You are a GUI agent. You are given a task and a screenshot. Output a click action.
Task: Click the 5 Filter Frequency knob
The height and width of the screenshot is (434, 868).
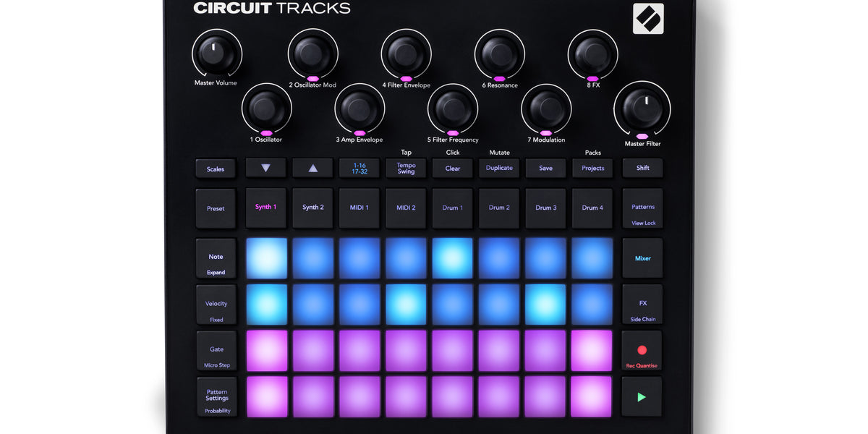[x=453, y=109]
